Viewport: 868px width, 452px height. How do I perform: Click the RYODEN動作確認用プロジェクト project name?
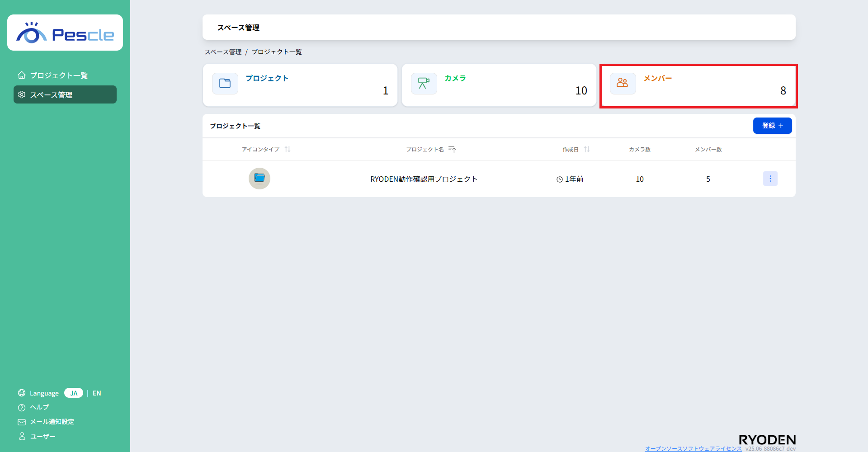(x=424, y=179)
